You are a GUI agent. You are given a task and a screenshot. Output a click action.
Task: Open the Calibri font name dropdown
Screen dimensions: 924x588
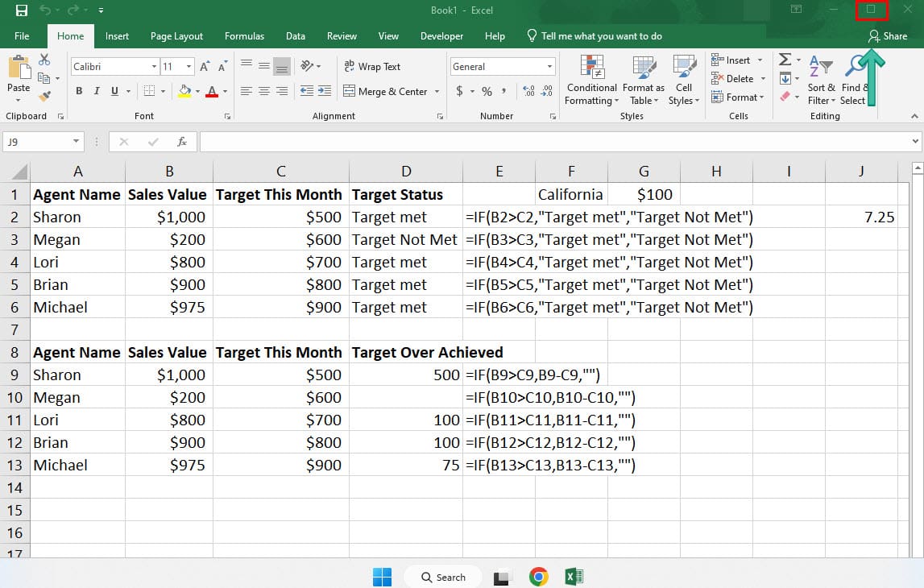click(154, 67)
